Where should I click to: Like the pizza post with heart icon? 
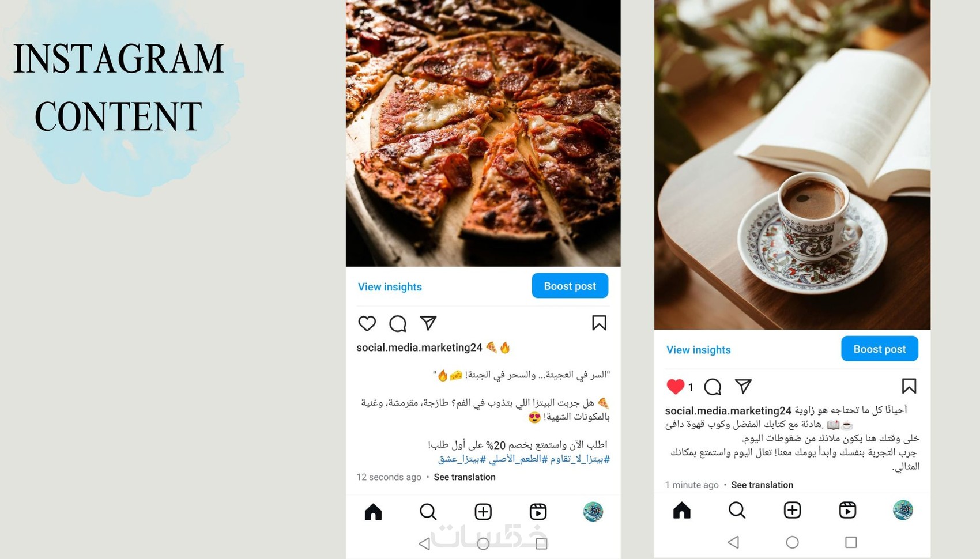coord(367,323)
